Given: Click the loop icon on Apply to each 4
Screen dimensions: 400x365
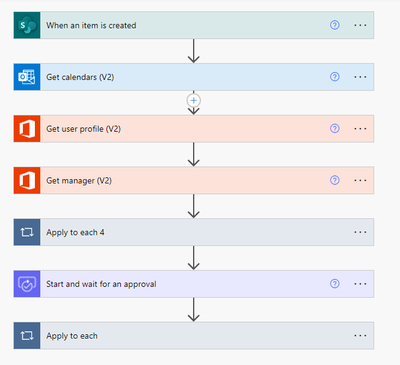Looking at the screenshot, I should pos(27,232).
